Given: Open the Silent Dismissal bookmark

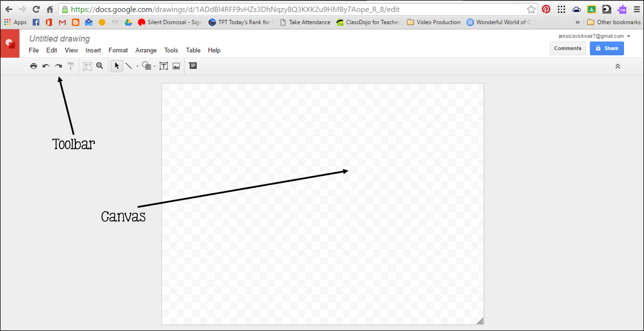Looking at the screenshot, I should (169, 22).
